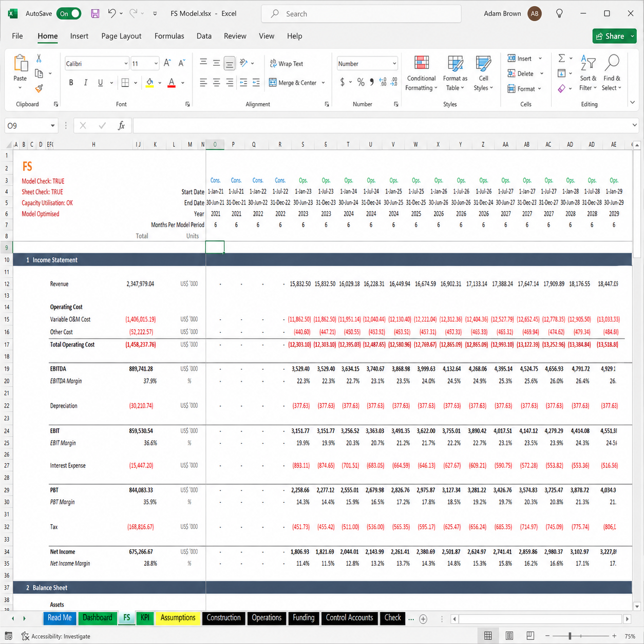Click the Increase Indent icon
The width and height of the screenshot is (644, 644).
pyautogui.click(x=256, y=83)
